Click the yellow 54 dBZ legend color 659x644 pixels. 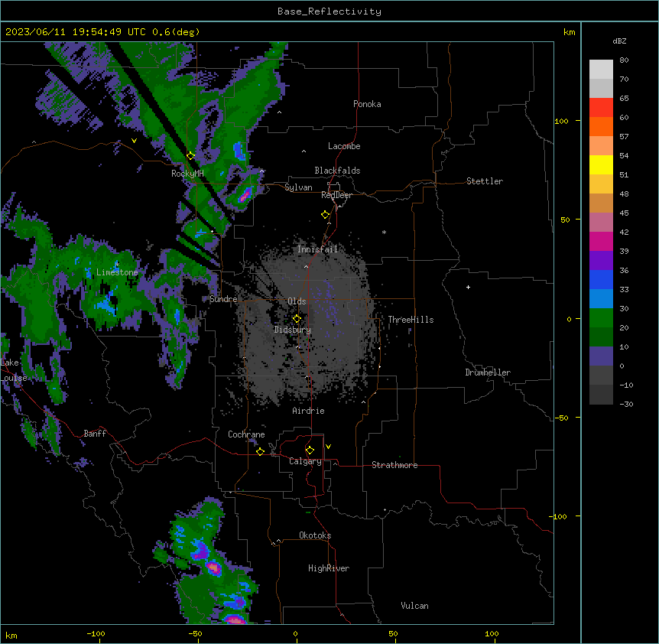tap(601, 164)
